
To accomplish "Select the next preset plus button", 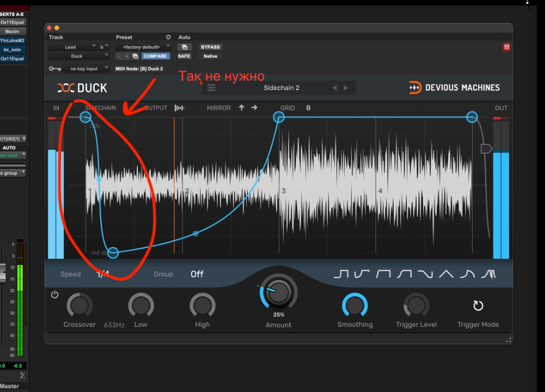I will click(127, 56).
